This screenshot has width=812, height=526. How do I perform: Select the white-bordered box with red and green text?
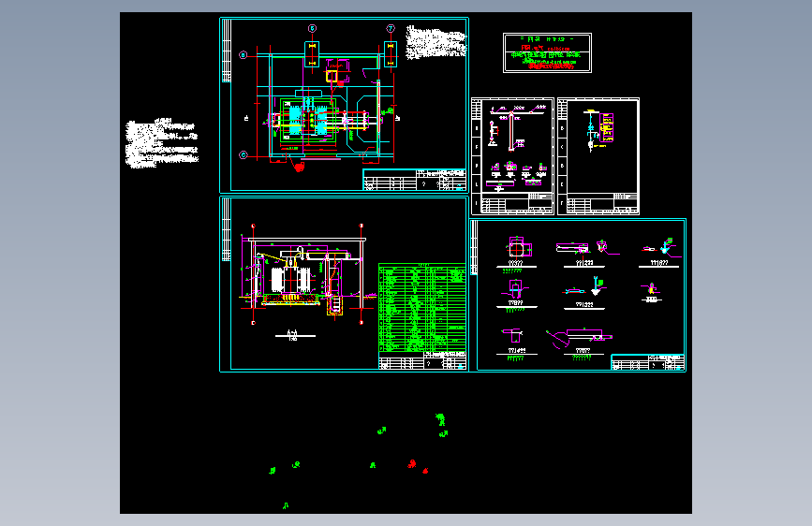tap(547, 52)
